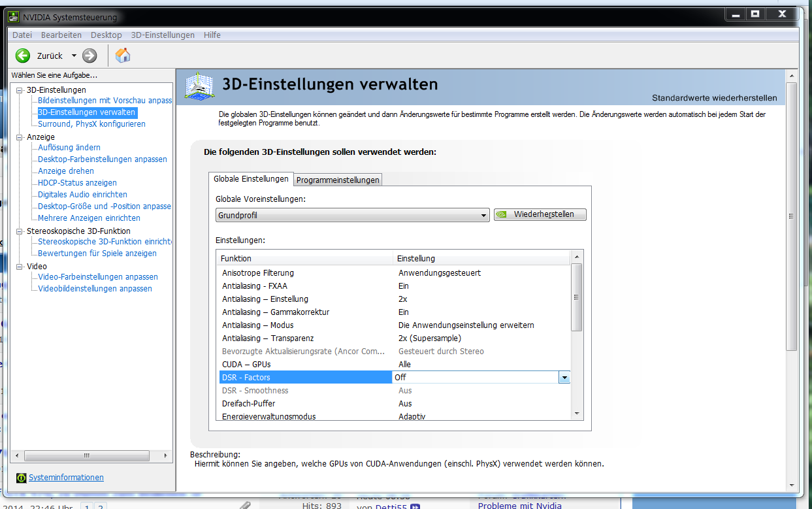This screenshot has height=509, width=812.
Task: Select the Globale Einstellungen tab
Action: tap(251, 179)
